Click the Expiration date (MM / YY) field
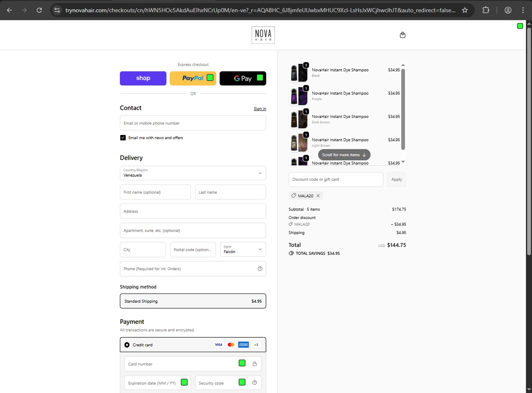Image resolution: width=532 pixels, height=393 pixels. pyautogui.click(x=157, y=383)
